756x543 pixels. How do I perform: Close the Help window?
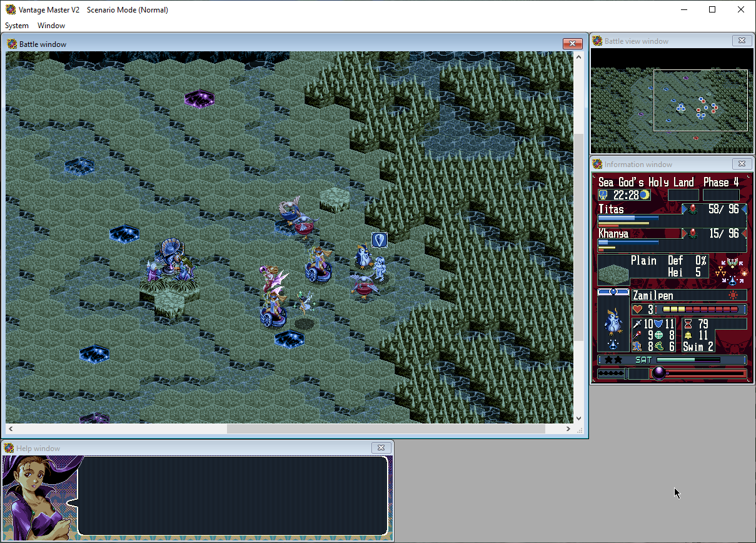click(x=381, y=448)
